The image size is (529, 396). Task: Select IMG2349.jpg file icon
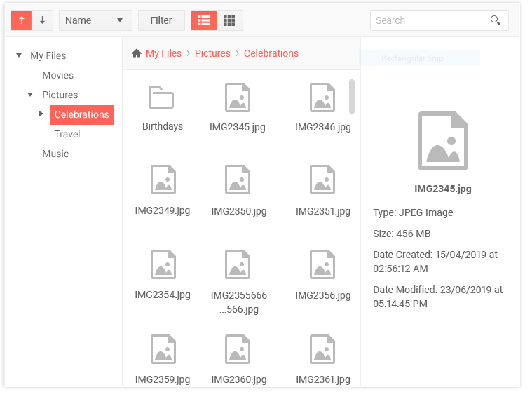pyautogui.click(x=164, y=180)
